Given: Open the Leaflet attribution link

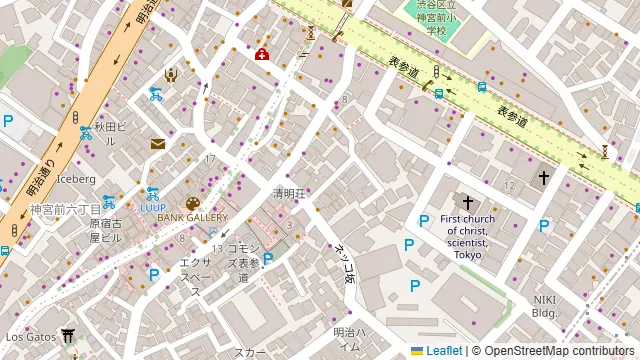Looking at the screenshot, I should point(444,351).
